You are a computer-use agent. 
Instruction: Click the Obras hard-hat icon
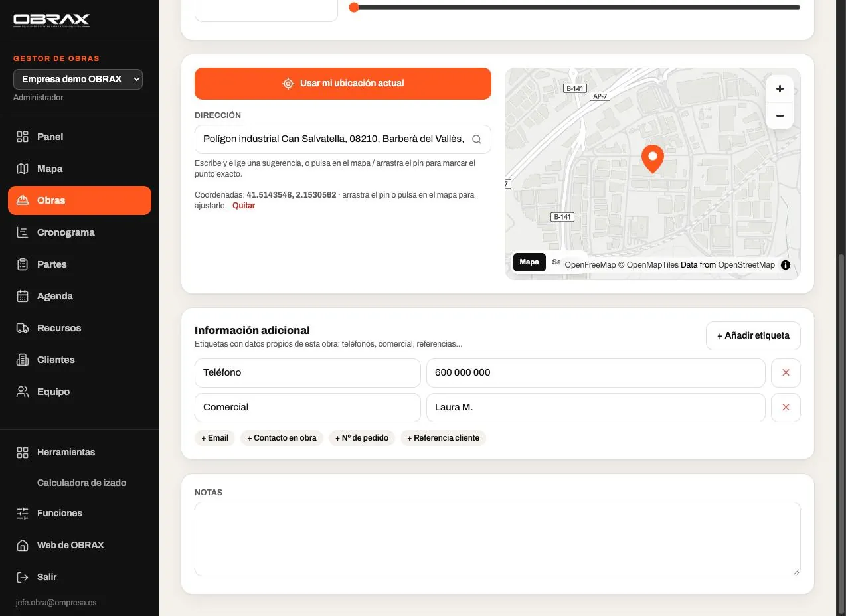click(23, 200)
